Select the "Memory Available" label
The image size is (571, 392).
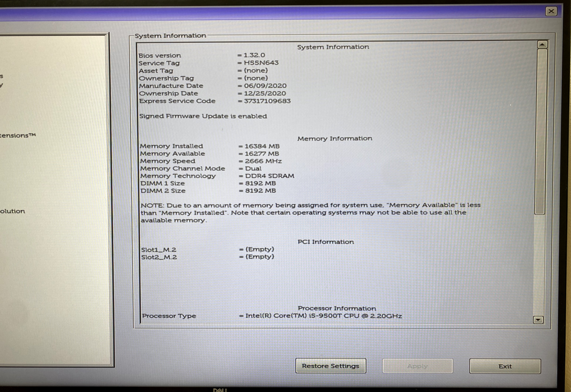[172, 153]
